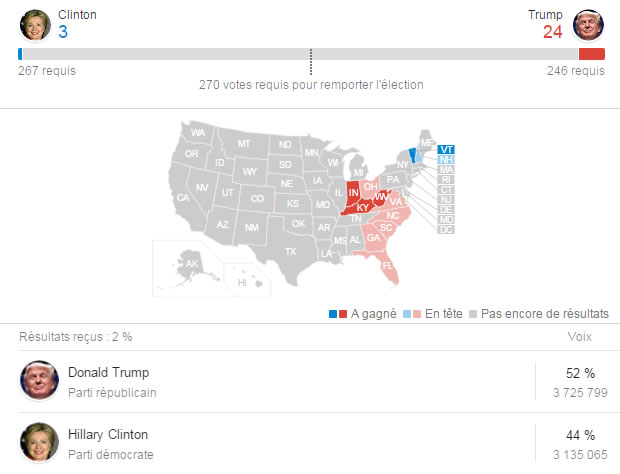Click Alaska (AK) inset on the map
620x474 pixels.
click(191, 264)
